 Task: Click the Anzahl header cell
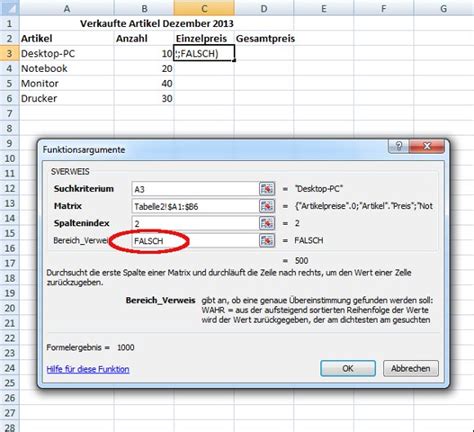click(144, 38)
